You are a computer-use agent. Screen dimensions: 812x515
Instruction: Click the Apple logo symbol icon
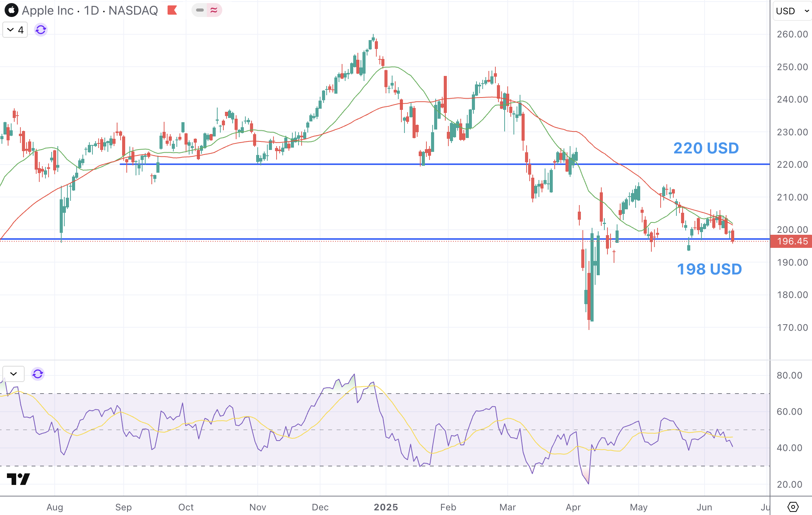pos(12,10)
